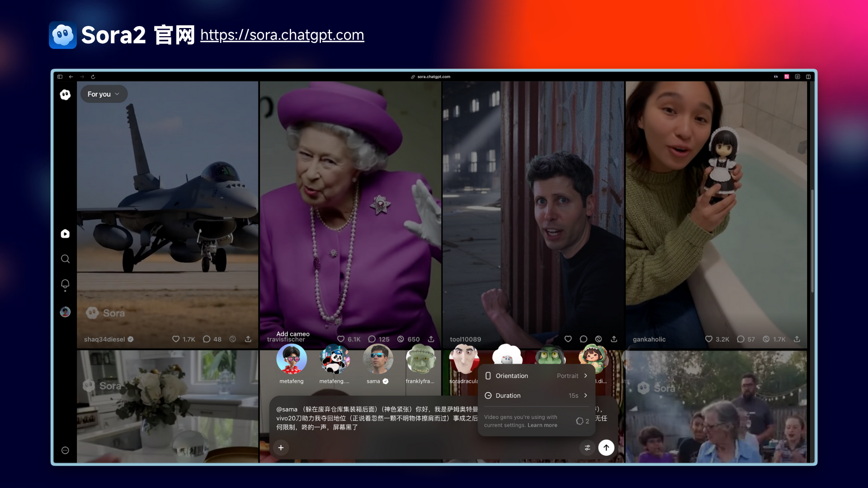The image size is (868, 488).
Task: Open the shaq34diesel profile name
Action: click(104, 339)
